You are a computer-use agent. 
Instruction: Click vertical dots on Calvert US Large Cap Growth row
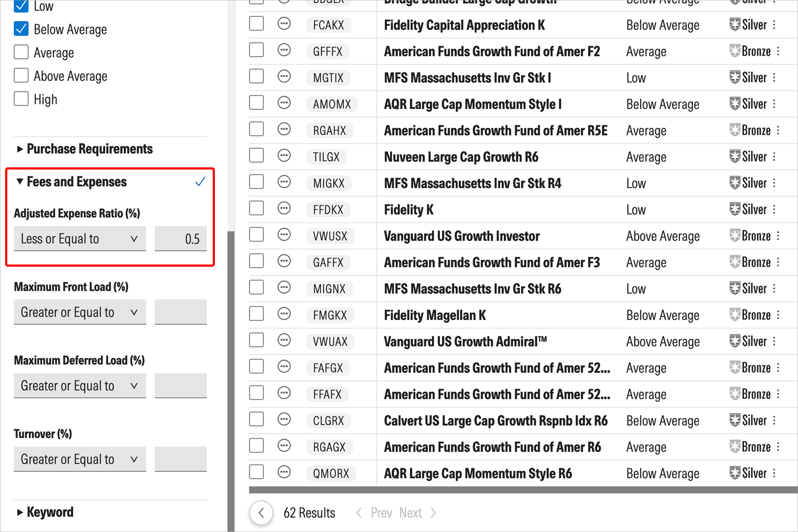click(x=774, y=421)
